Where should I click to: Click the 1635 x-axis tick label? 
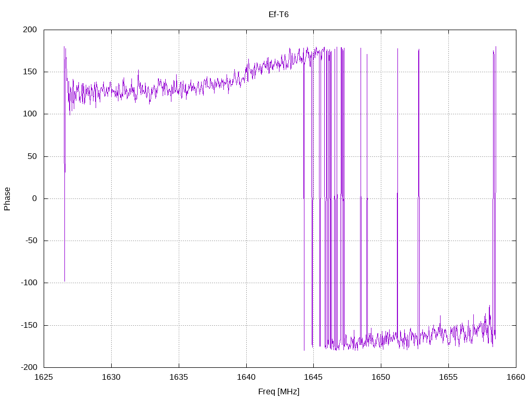point(179,377)
